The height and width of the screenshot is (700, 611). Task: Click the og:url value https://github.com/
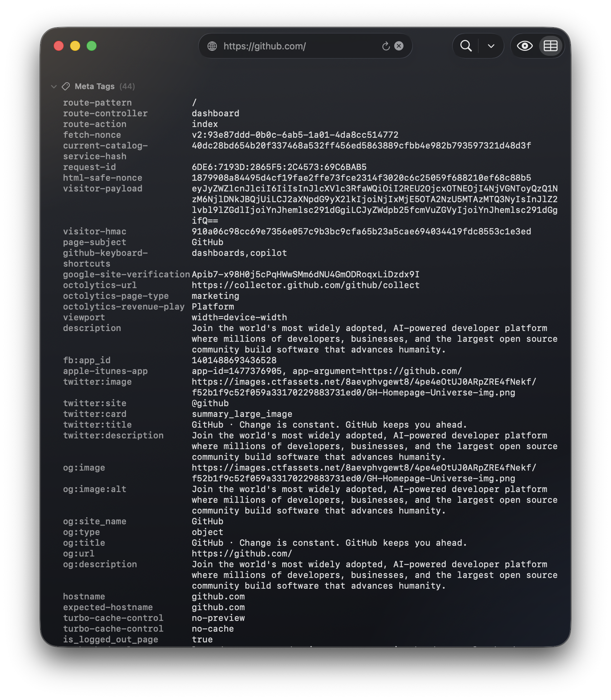[x=242, y=554]
